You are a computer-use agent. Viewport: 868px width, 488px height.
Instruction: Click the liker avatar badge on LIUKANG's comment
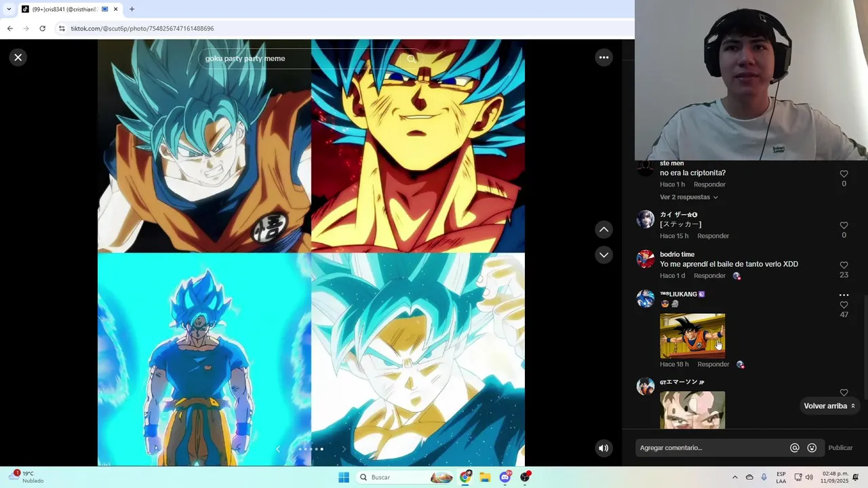click(x=741, y=365)
